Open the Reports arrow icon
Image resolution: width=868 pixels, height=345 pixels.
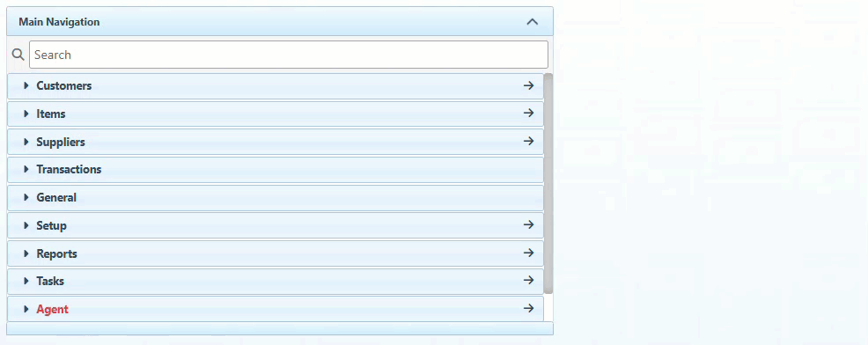tap(529, 253)
